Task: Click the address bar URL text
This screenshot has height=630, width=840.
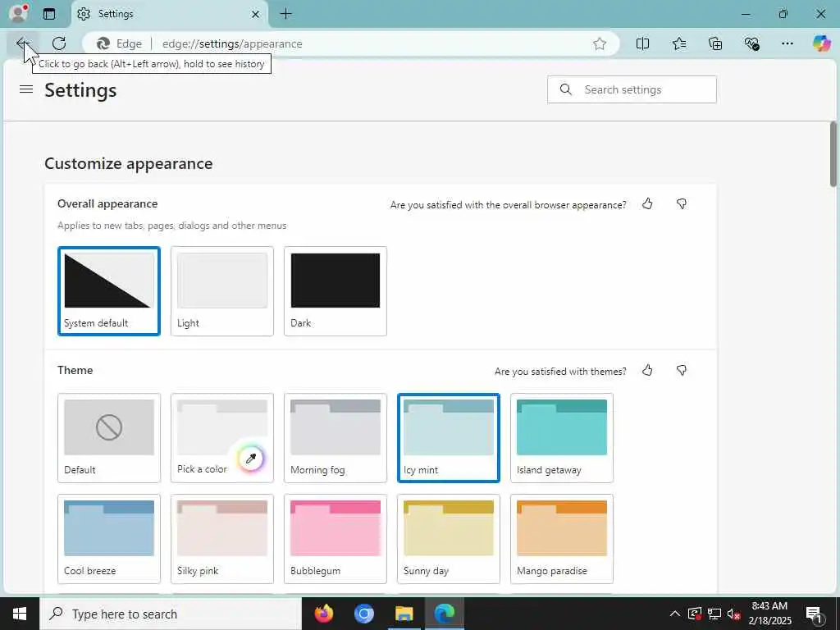Action: 232,44
